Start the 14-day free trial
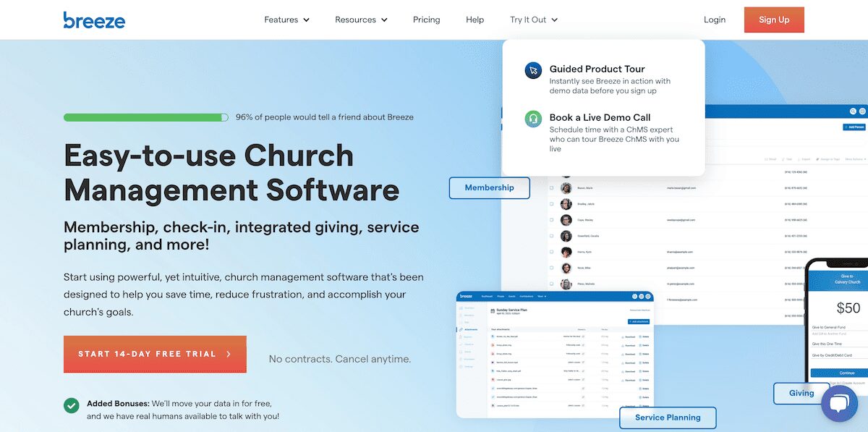Screen dimensions: 868x432 click(155, 354)
